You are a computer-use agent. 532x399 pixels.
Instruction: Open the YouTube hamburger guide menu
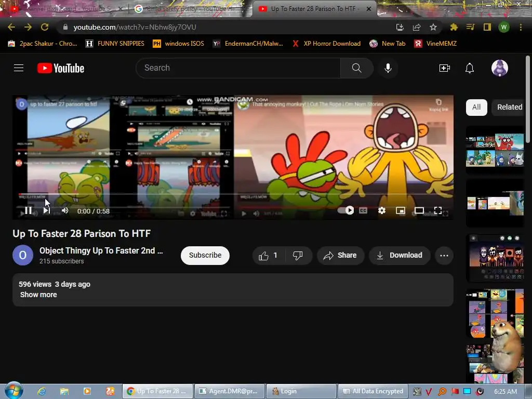tap(19, 68)
